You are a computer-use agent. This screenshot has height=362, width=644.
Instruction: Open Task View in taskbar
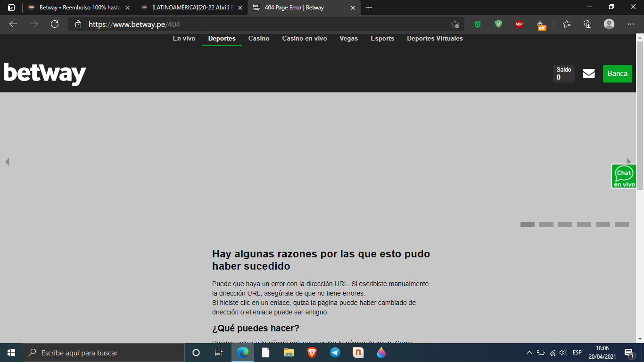(219, 353)
